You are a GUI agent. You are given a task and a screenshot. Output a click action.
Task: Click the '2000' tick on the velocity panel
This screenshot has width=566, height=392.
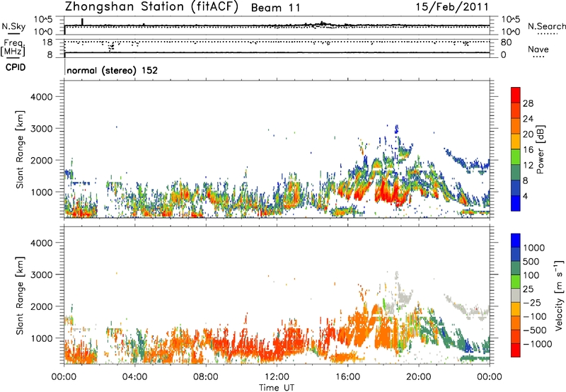click(41, 306)
